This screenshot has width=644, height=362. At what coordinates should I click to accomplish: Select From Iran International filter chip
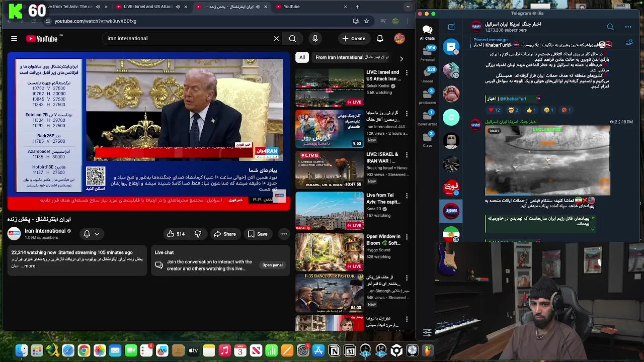352,57
